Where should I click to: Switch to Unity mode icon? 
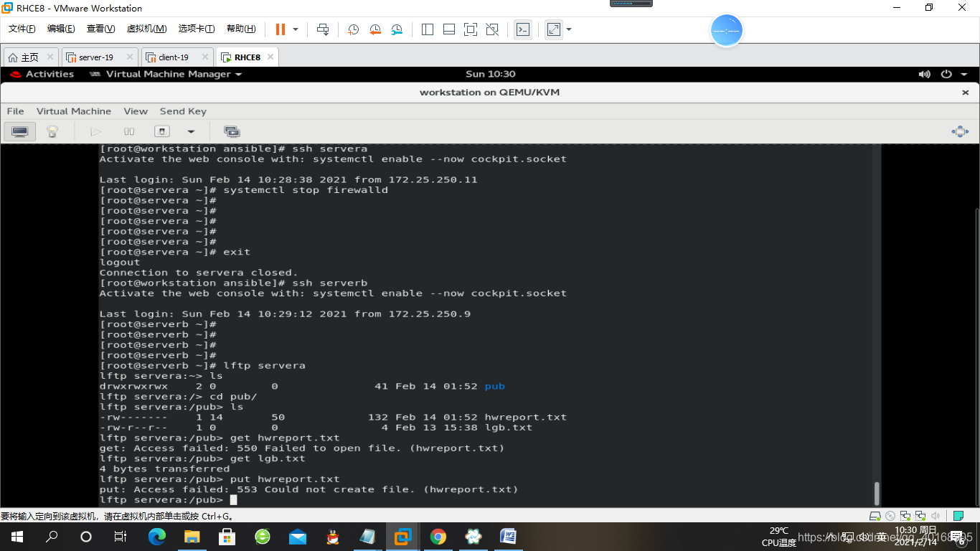[x=492, y=29]
